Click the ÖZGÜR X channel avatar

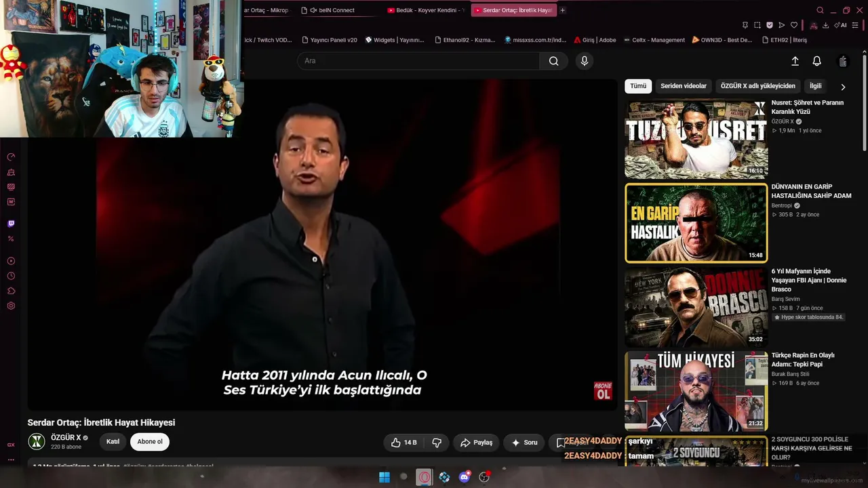coord(37,442)
